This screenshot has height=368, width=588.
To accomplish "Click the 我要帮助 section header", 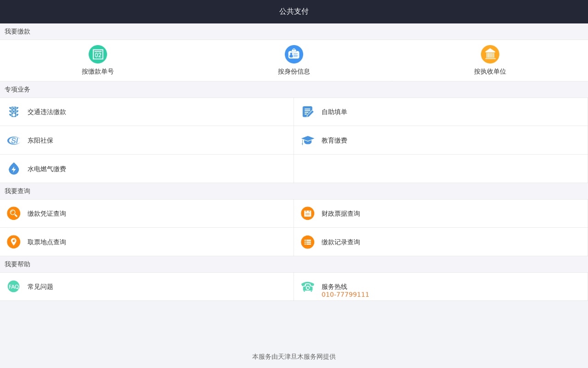I will [17, 264].
